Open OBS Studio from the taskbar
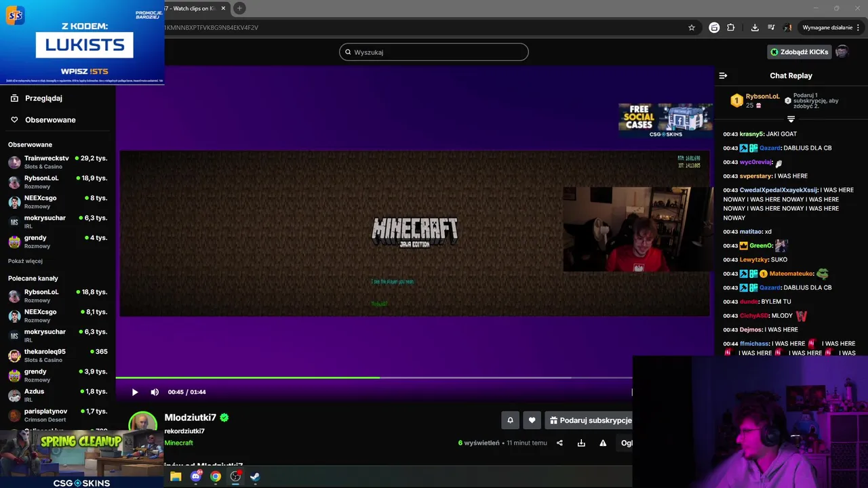Viewport: 868px width, 488px height. (x=235, y=476)
